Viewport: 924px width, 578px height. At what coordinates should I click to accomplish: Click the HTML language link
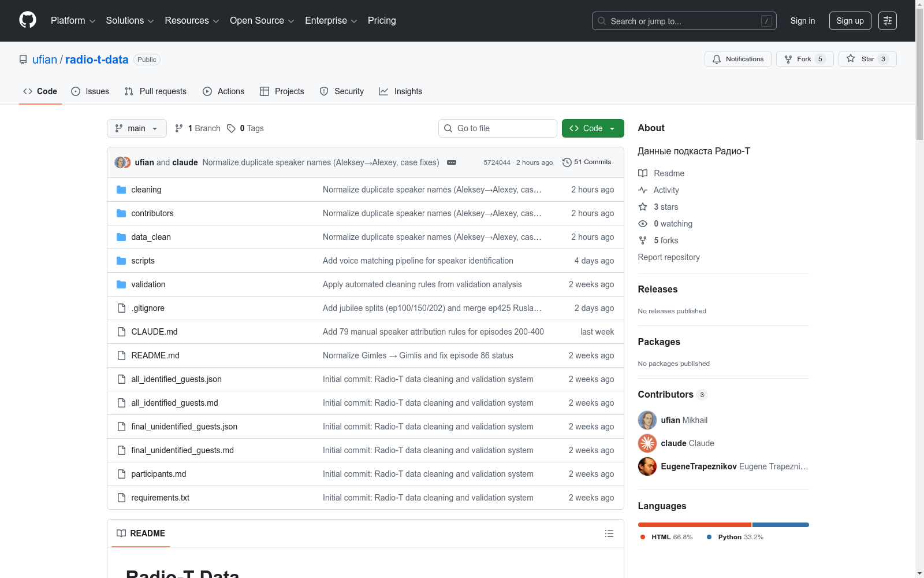coord(666,537)
